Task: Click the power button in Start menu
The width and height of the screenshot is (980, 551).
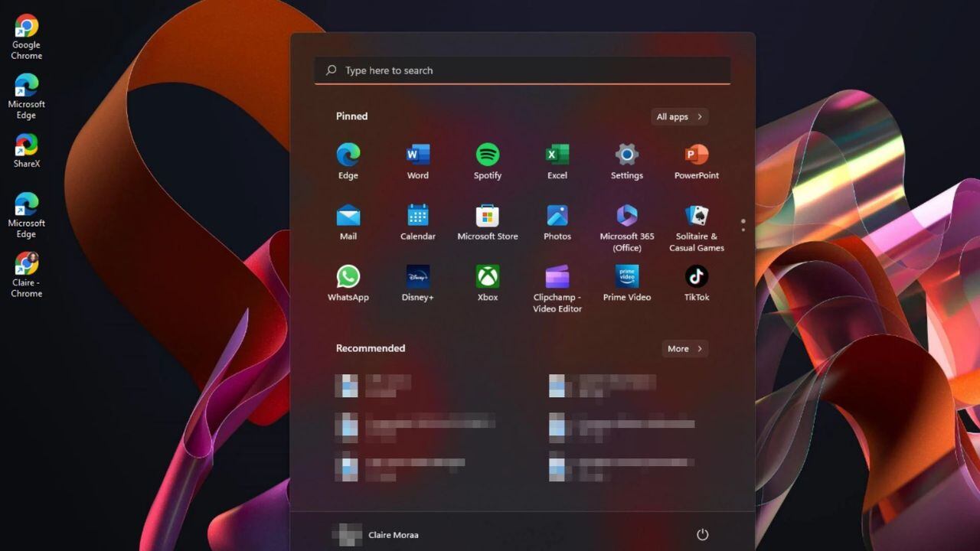Action: pyautogui.click(x=702, y=535)
